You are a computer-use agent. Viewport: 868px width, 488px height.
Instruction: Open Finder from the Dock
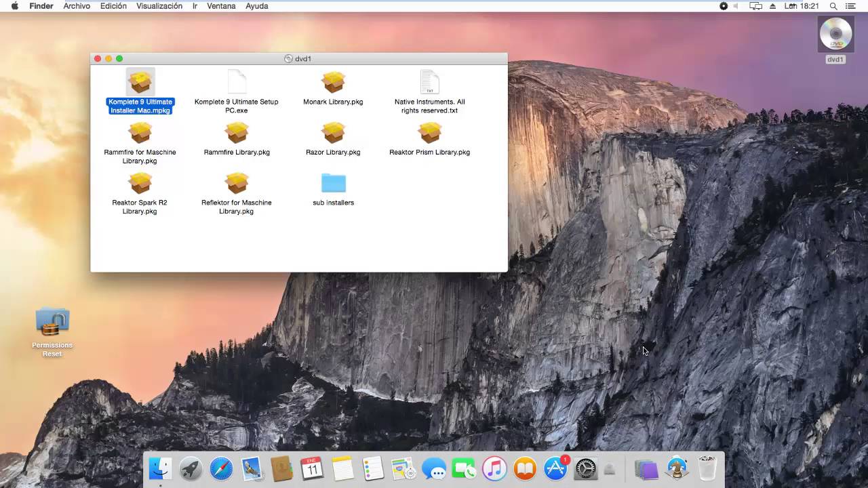(x=161, y=468)
